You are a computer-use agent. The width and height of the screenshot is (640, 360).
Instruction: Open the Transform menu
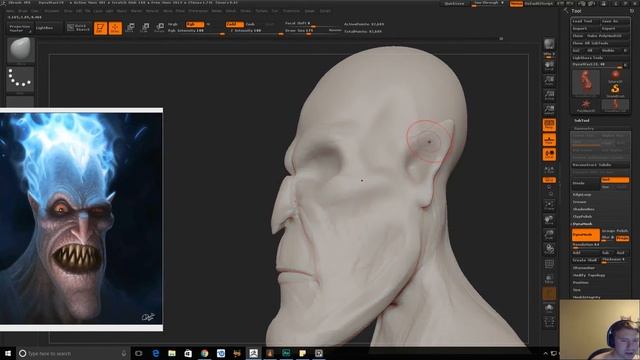tap(291, 11)
